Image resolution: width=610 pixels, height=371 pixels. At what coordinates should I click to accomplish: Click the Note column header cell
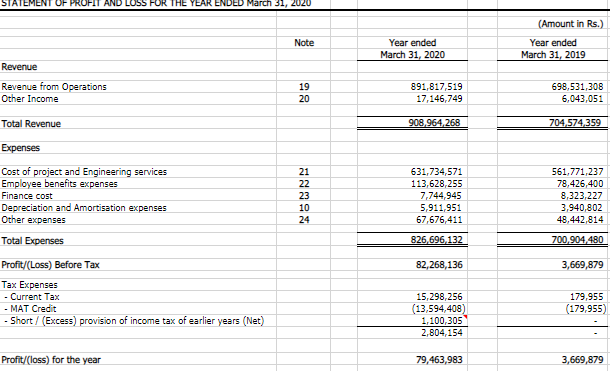pyautogui.click(x=304, y=43)
